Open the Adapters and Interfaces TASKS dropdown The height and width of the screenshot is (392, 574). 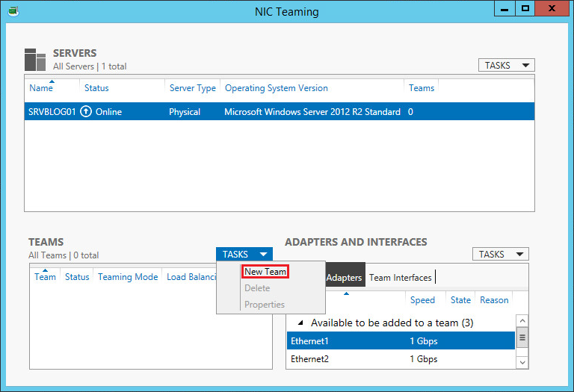click(x=500, y=255)
